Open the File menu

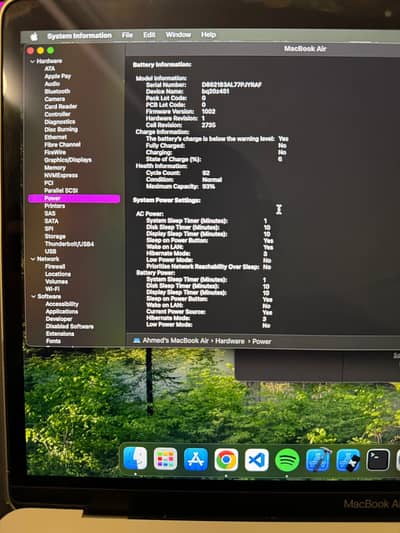pyautogui.click(x=127, y=35)
